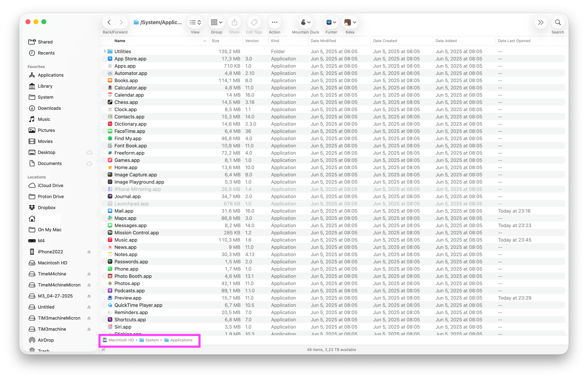Viewport: 588px width, 380px height.
Task: Open iCloud Drive in sidebar
Action: tap(50, 186)
